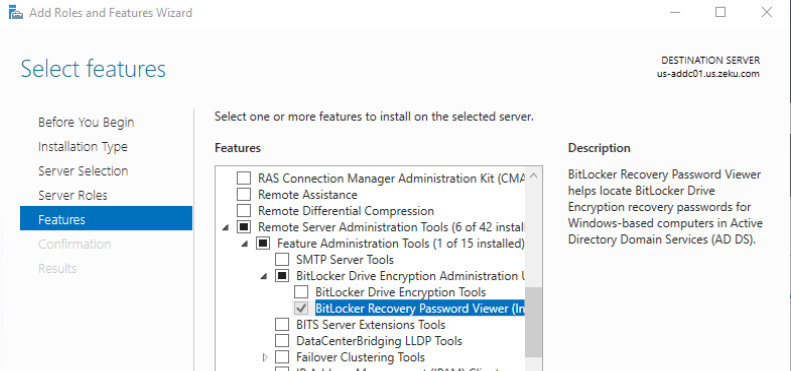The height and width of the screenshot is (371, 791).
Task: Collapse the Feature Administration Tools node
Action: [244, 244]
